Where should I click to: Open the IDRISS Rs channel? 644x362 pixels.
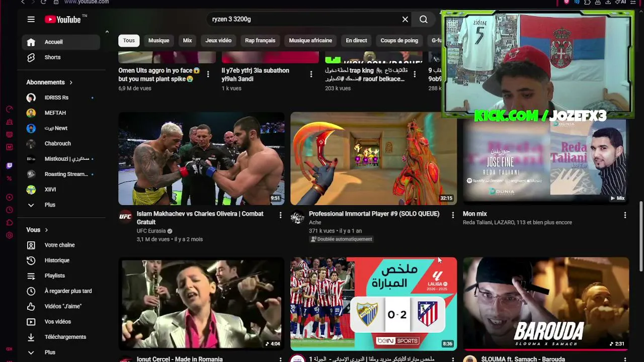61,98
